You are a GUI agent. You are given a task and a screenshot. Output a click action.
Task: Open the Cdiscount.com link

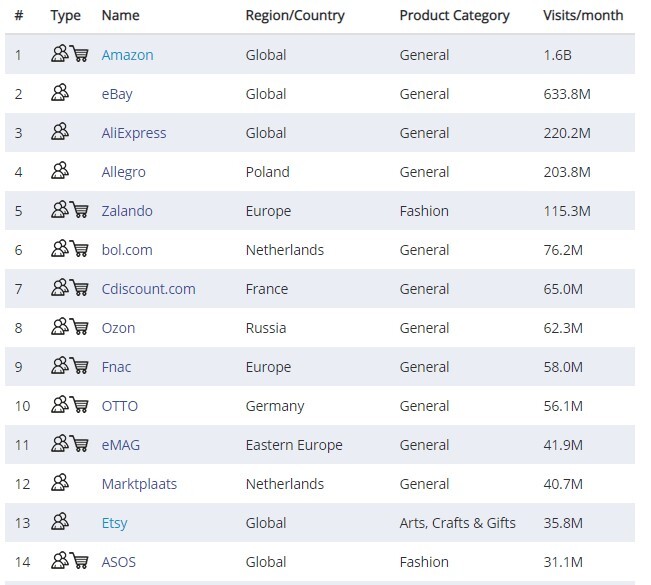point(148,289)
